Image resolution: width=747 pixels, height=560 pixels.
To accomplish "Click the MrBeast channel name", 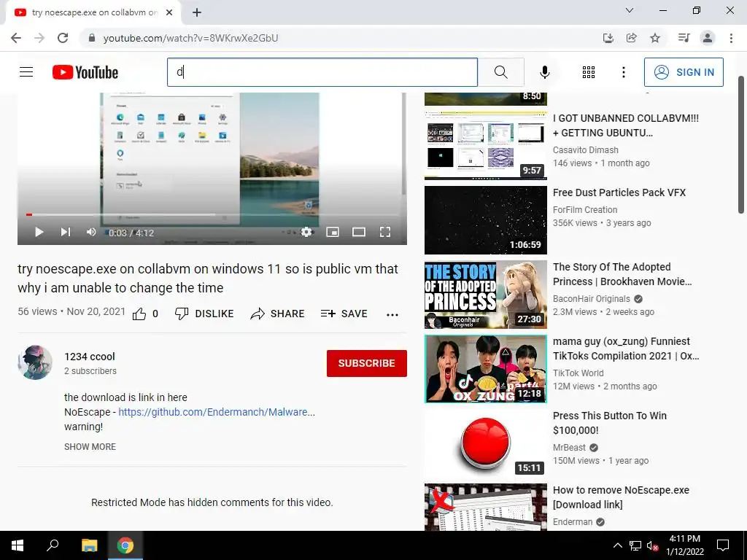I will click(569, 448).
